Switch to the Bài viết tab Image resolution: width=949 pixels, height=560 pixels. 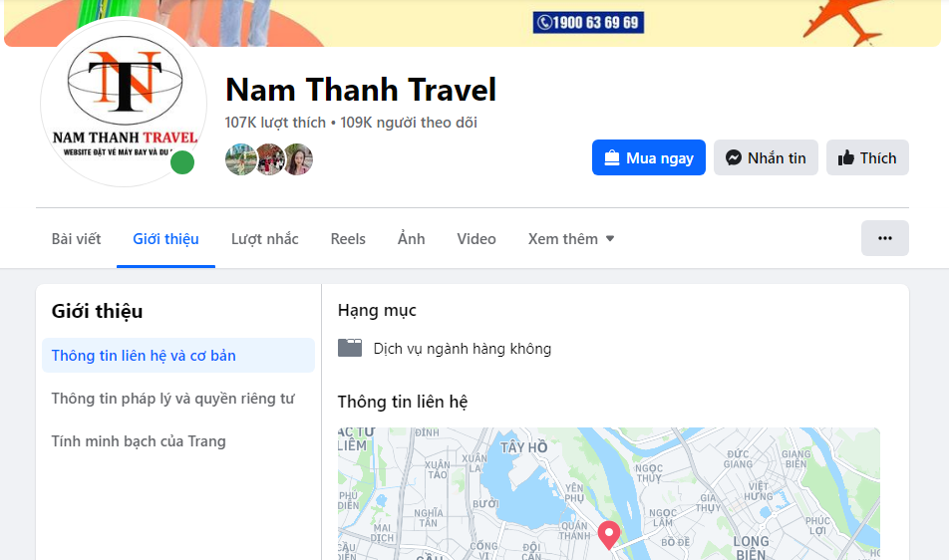pyautogui.click(x=76, y=239)
